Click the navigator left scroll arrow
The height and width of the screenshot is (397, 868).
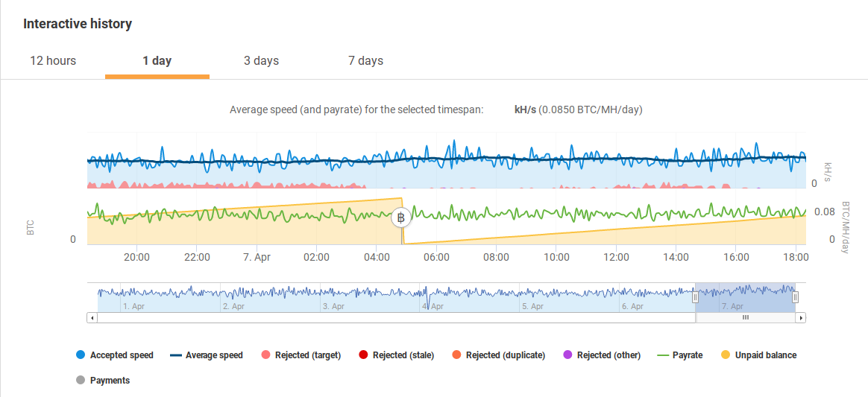92,318
